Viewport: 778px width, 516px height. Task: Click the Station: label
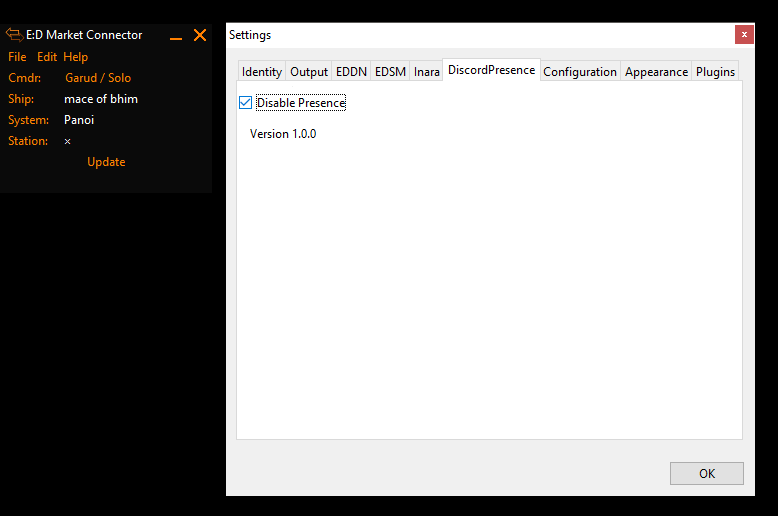click(28, 141)
